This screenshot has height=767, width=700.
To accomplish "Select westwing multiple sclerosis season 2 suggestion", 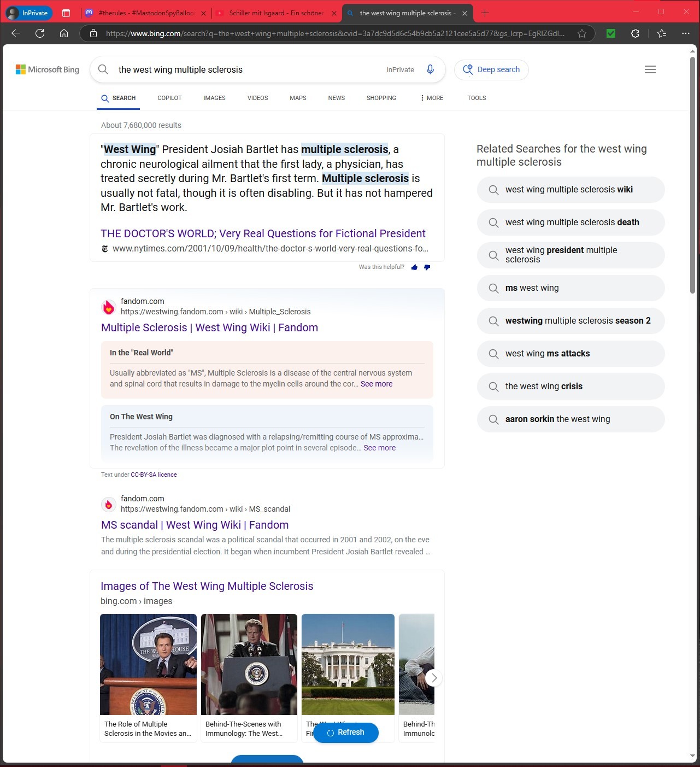I will [x=570, y=321].
